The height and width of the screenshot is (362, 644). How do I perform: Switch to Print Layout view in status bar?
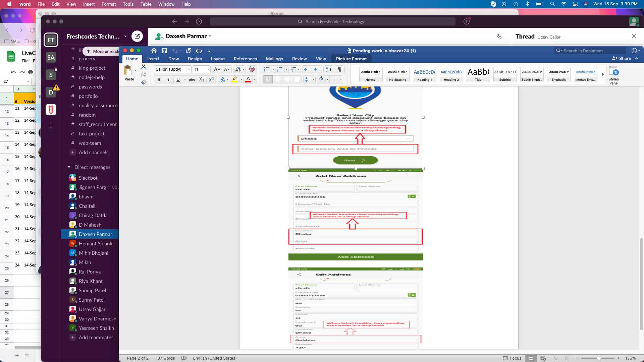pos(531,358)
